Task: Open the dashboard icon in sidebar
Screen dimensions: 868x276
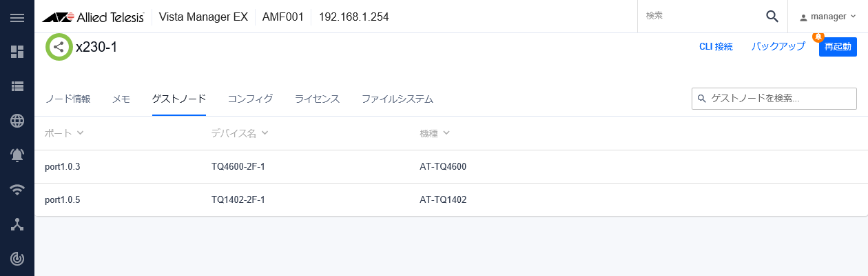Action: click(x=17, y=52)
